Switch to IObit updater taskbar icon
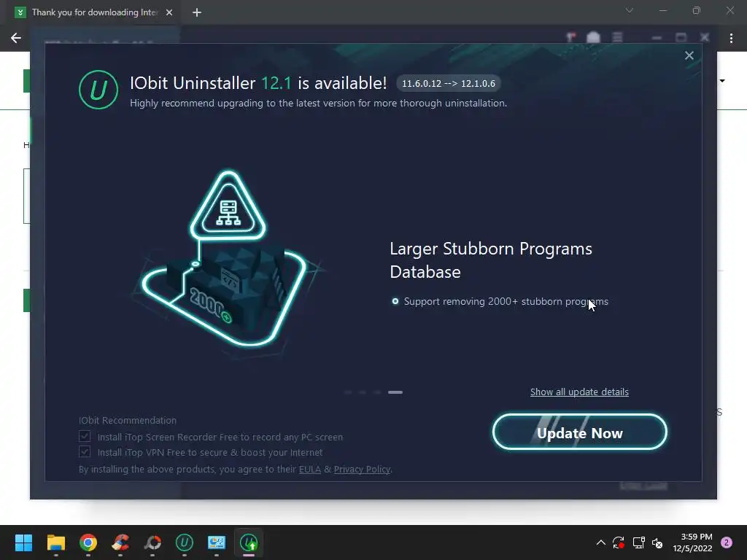747x560 pixels. (x=249, y=542)
